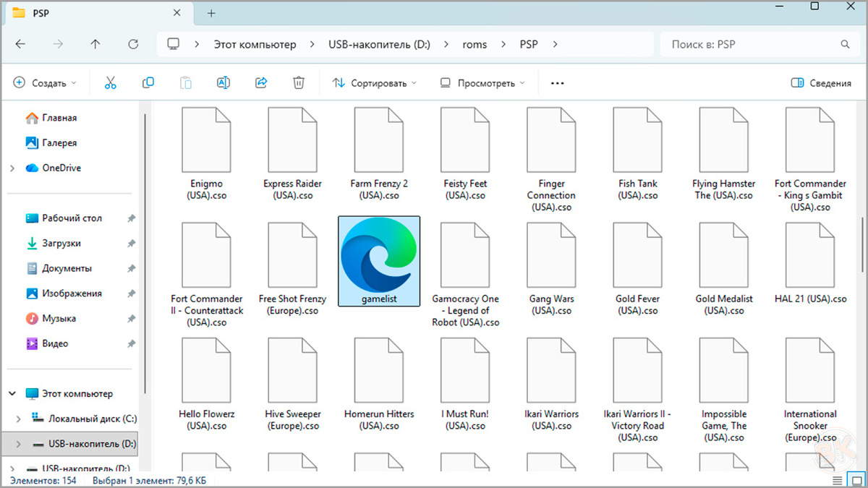
Task: Click the Cut scissors icon
Action: 111,83
